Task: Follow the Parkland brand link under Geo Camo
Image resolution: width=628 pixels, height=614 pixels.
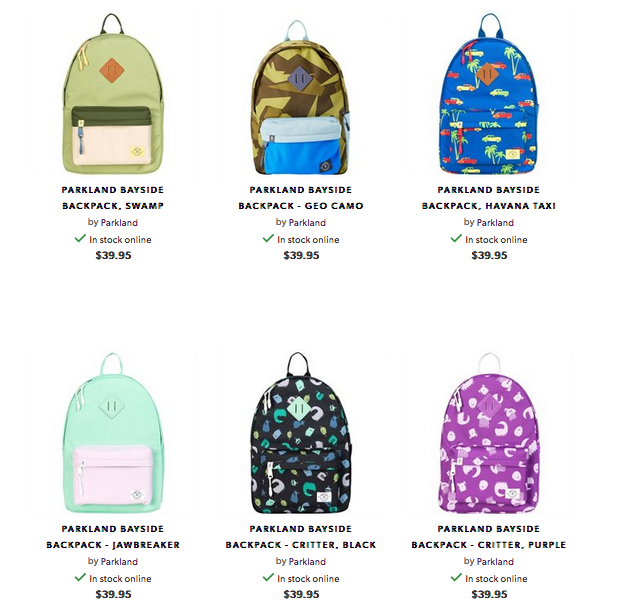Action: pos(307,222)
